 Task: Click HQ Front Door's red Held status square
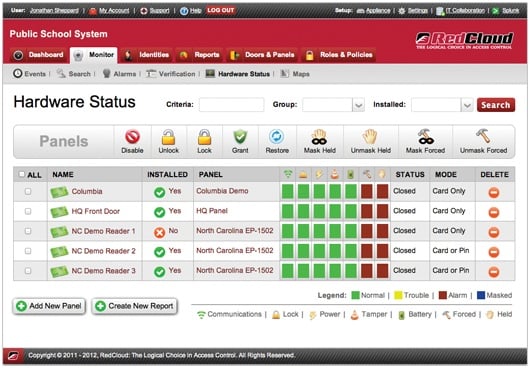(x=383, y=212)
